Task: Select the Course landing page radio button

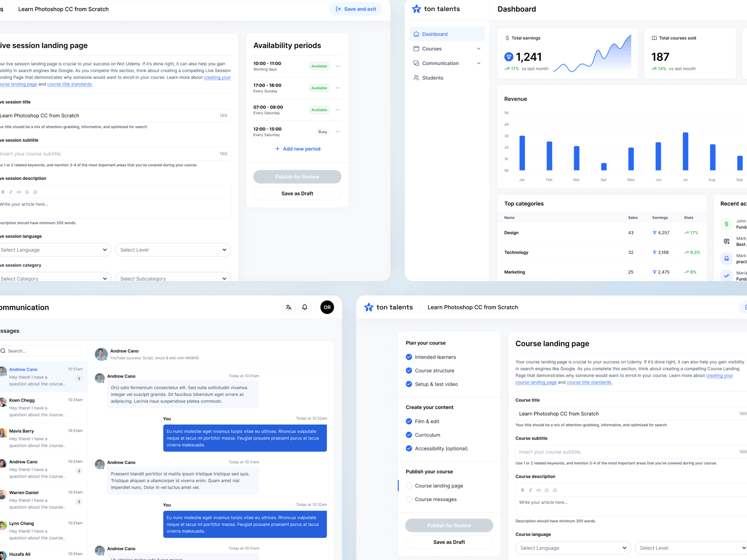Action: click(x=409, y=486)
